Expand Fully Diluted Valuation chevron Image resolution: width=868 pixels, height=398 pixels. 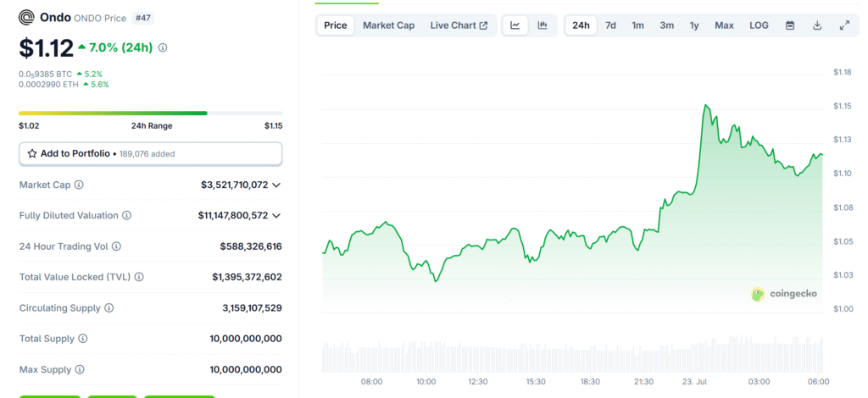pyautogui.click(x=276, y=216)
